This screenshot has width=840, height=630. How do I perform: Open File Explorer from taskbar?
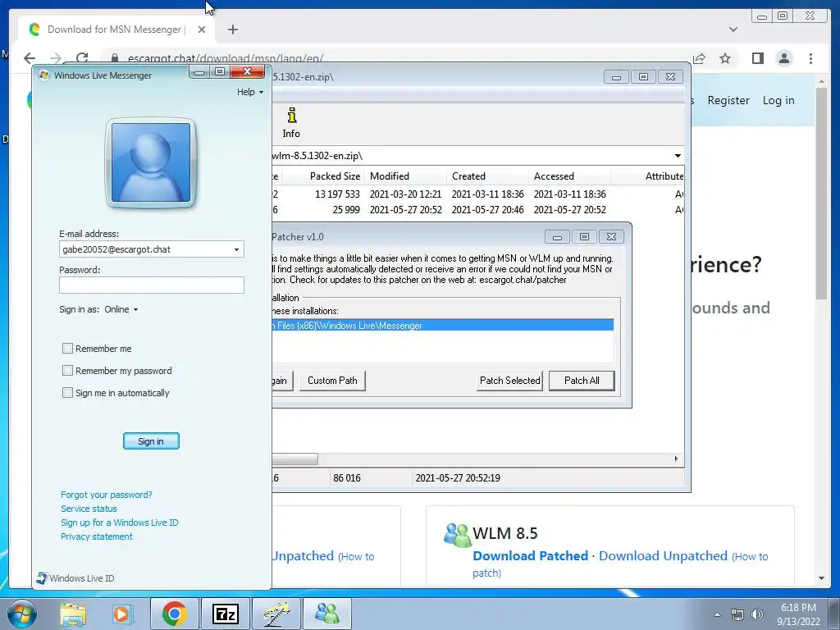(x=73, y=614)
